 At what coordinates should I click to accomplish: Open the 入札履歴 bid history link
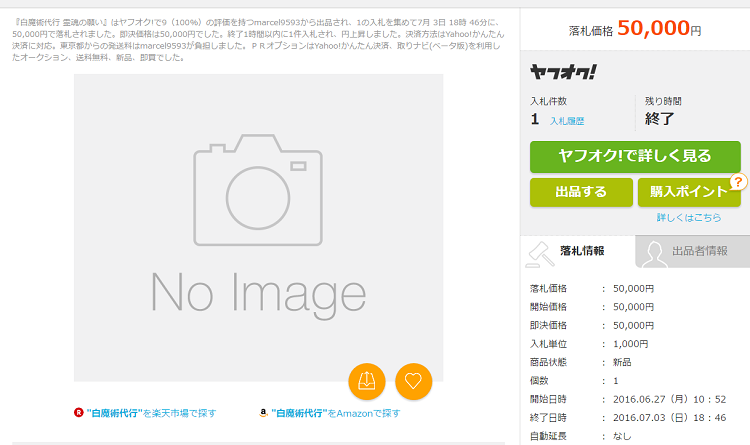(566, 121)
